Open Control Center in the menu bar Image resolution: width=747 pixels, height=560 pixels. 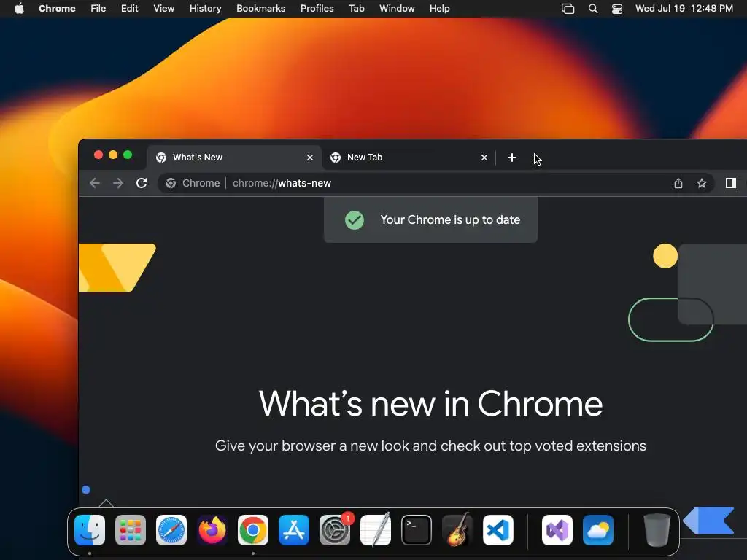tap(617, 9)
